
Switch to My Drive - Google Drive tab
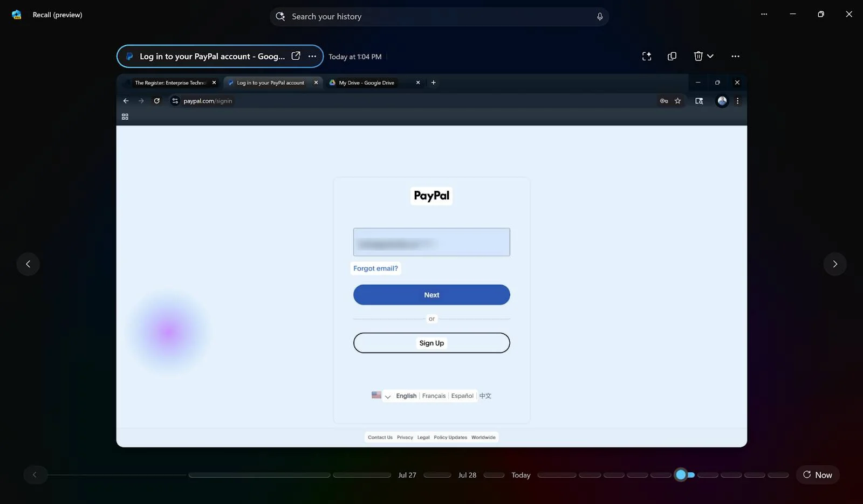coord(367,83)
